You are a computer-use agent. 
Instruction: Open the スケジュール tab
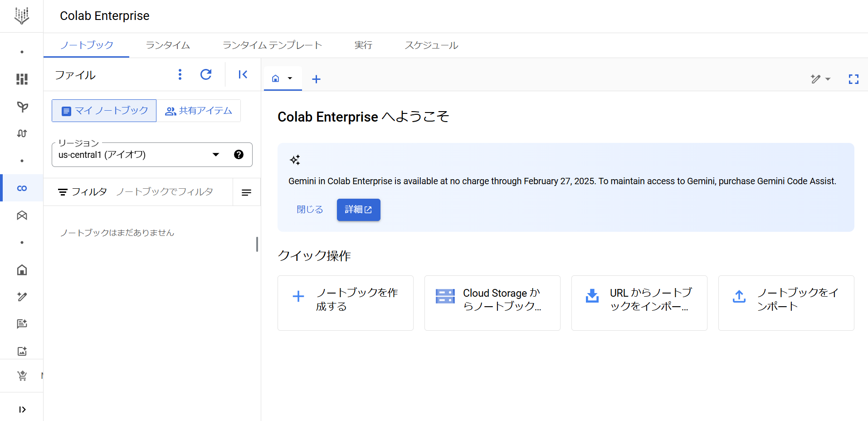tap(431, 45)
